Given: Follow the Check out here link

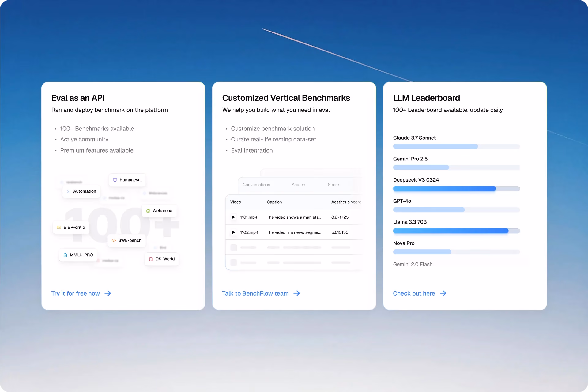Looking at the screenshot, I should [x=420, y=293].
